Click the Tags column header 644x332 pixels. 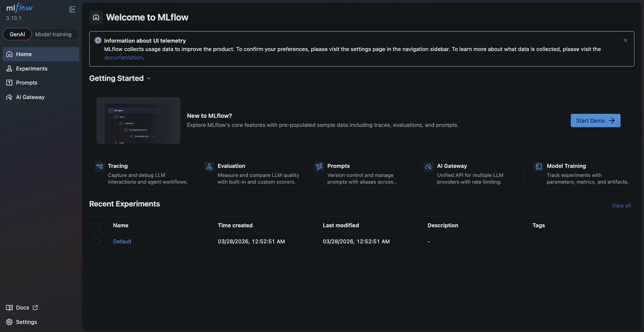(x=539, y=225)
